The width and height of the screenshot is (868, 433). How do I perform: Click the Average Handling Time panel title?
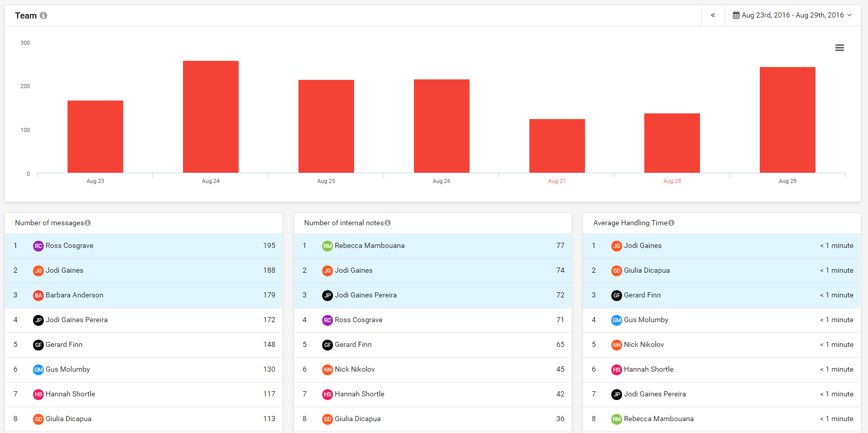pos(630,223)
